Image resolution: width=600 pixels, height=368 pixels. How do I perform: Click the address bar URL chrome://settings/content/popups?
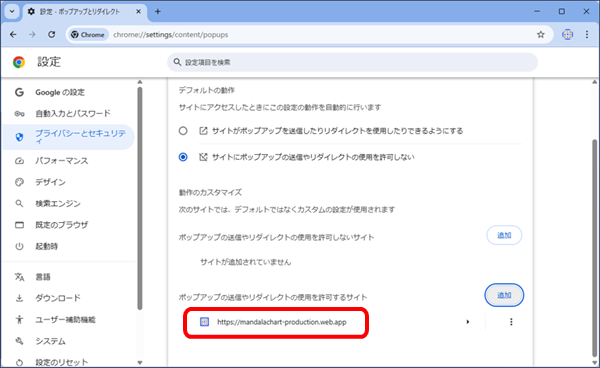click(171, 35)
